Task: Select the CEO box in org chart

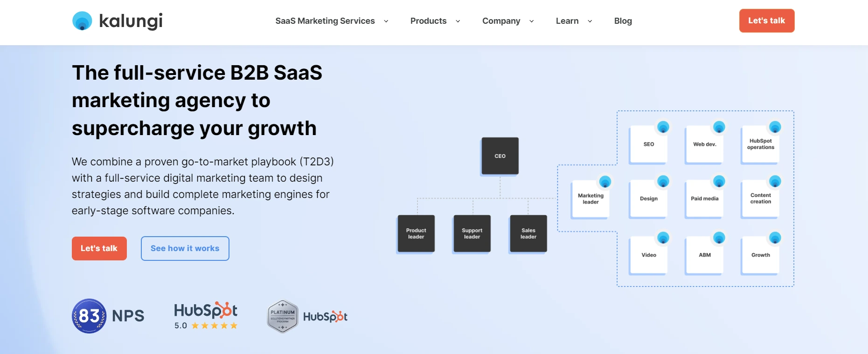Action: point(500,156)
